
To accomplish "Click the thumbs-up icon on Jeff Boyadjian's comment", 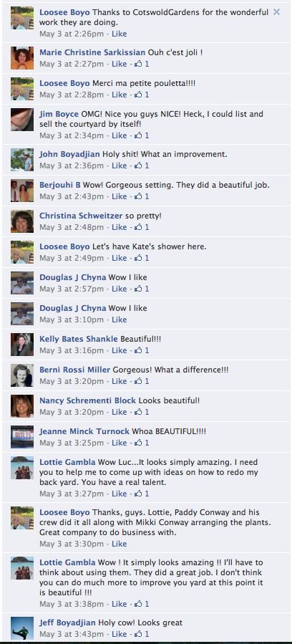I will pyautogui.click(x=139, y=634).
